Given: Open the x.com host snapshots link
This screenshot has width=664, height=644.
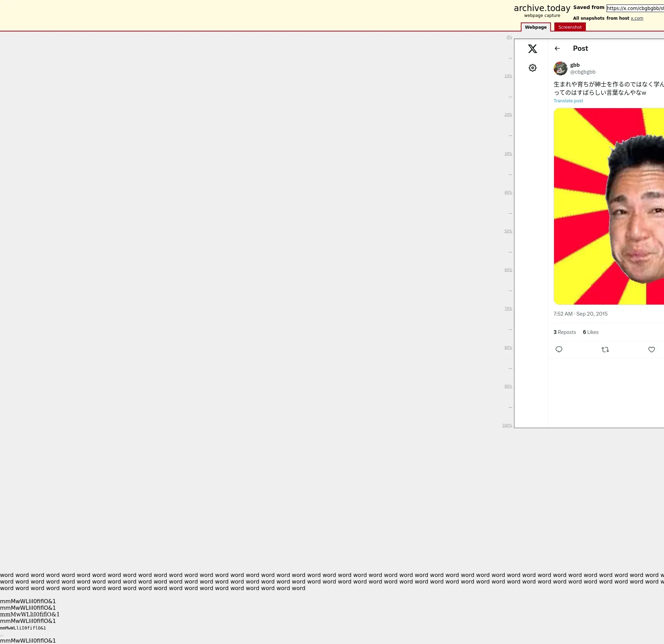Looking at the screenshot, I should [x=637, y=18].
